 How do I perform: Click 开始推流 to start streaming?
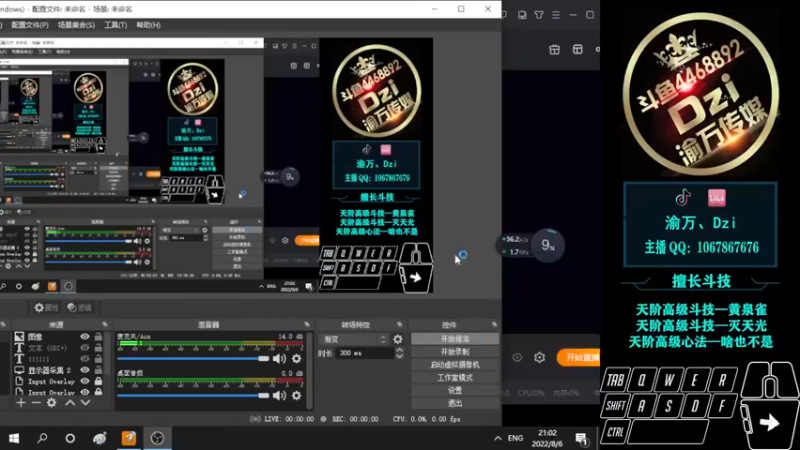pos(455,339)
